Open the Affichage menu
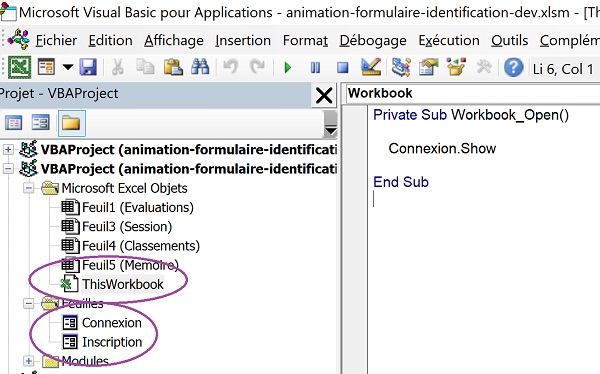This screenshot has width=600, height=374. (174, 40)
